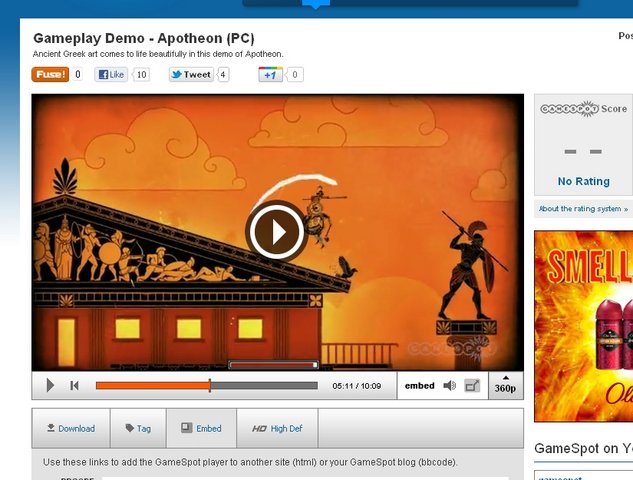Switch to HD High Def option
Screen dimensions: 633x480
[x=277, y=428]
